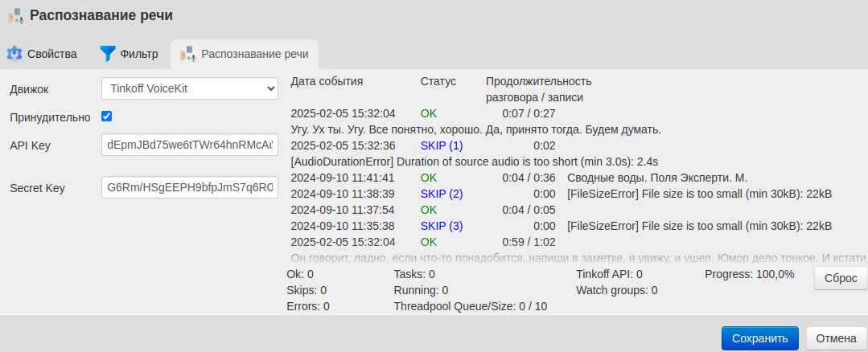The height and width of the screenshot is (352, 868).
Task: Click the Progress 100,0% indicator
Action: point(749,274)
